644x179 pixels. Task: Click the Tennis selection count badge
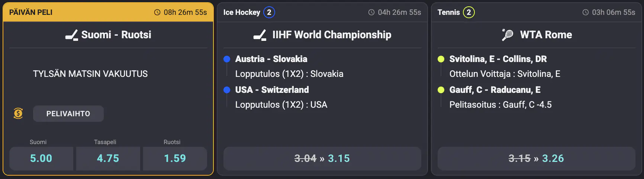tap(468, 12)
